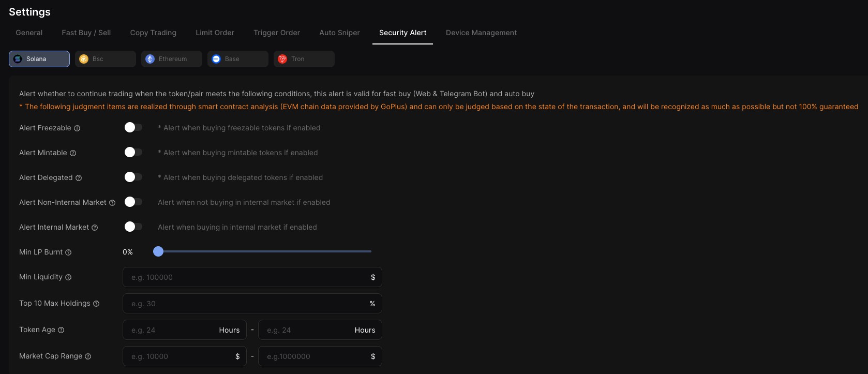Click info icon next to Alert Delegated
This screenshot has width=868, height=374.
coord(79,178)
